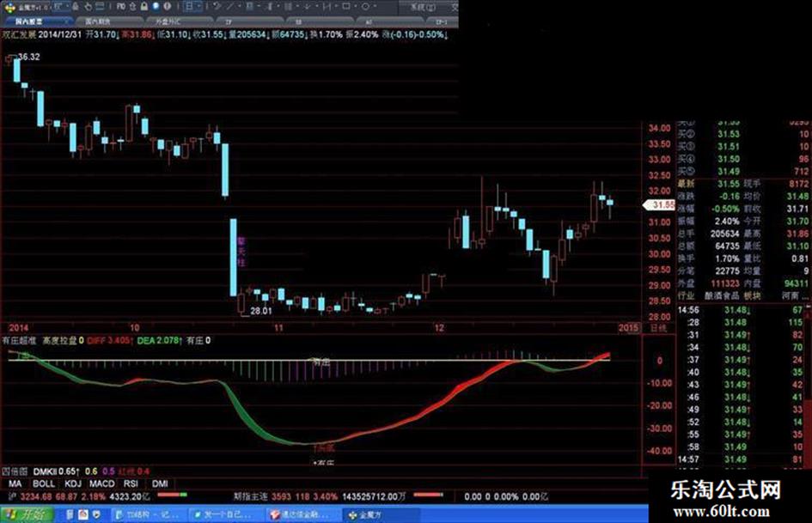Select the ellipse drawing tool

tap(365, 6)
